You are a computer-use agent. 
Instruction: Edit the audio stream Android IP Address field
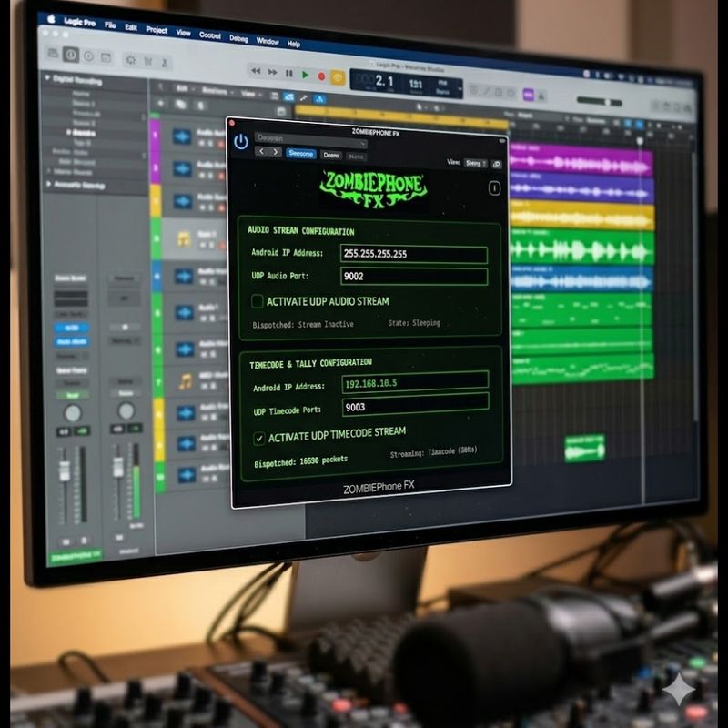[414, 254]
